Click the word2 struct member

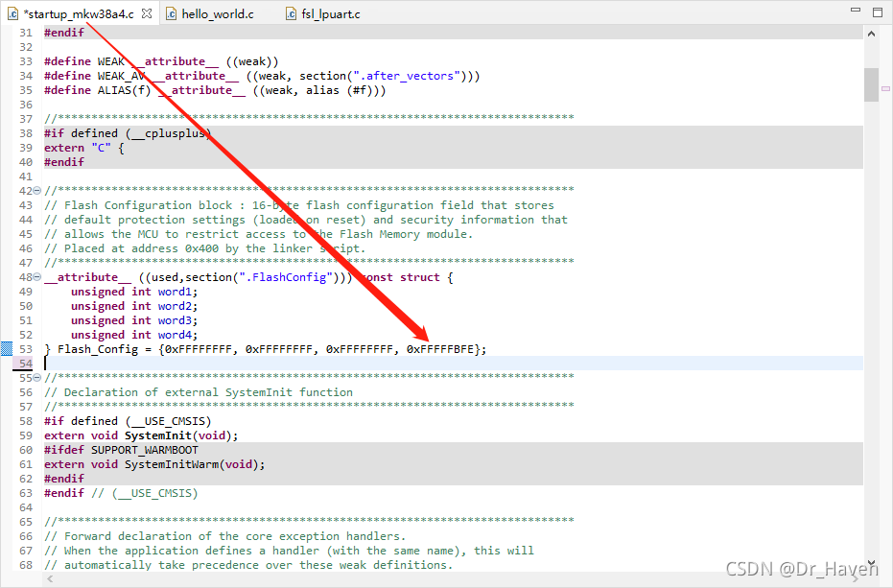point(175,306)
